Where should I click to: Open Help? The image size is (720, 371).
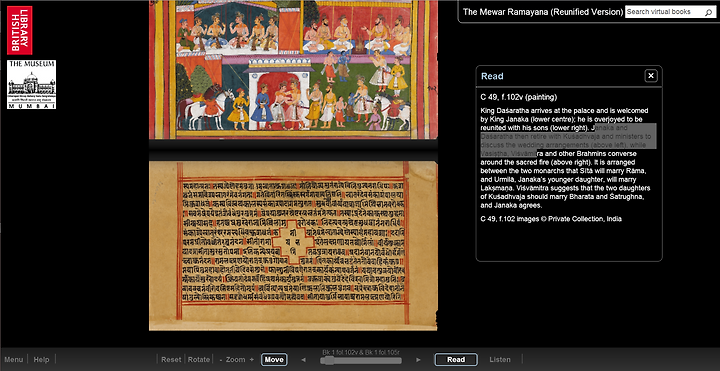(41, 360)
